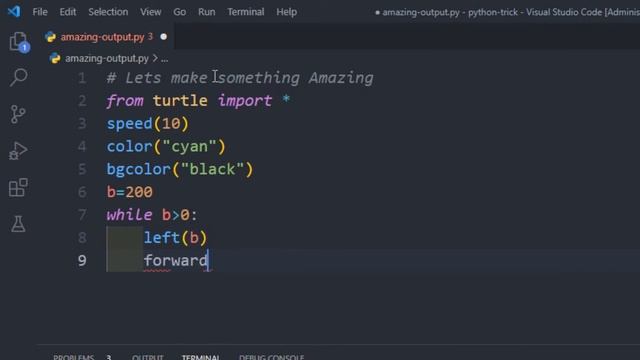
Task: Switch to the TERMINAL panel tab
Action: coord(201,357)
